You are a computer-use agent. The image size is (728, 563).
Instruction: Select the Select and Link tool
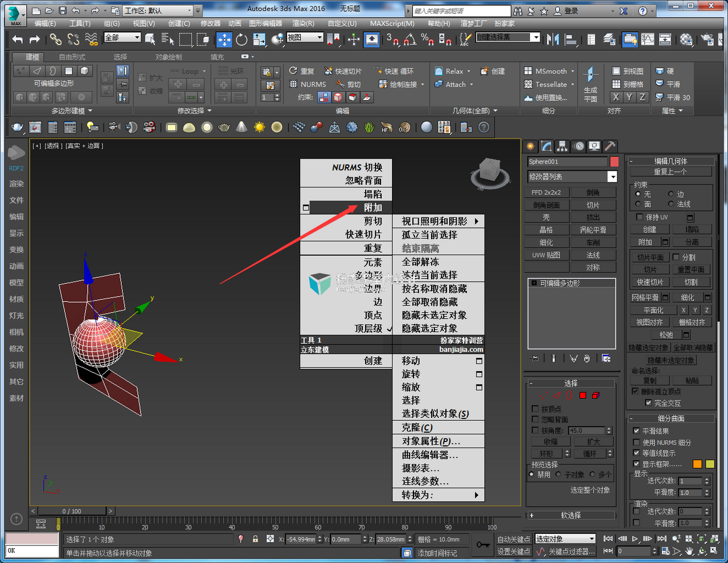[x=55, y=39]
